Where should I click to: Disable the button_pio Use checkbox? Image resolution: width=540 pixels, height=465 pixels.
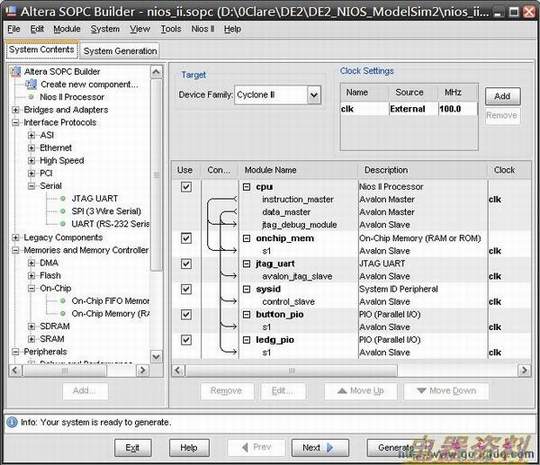click(186, 314)
